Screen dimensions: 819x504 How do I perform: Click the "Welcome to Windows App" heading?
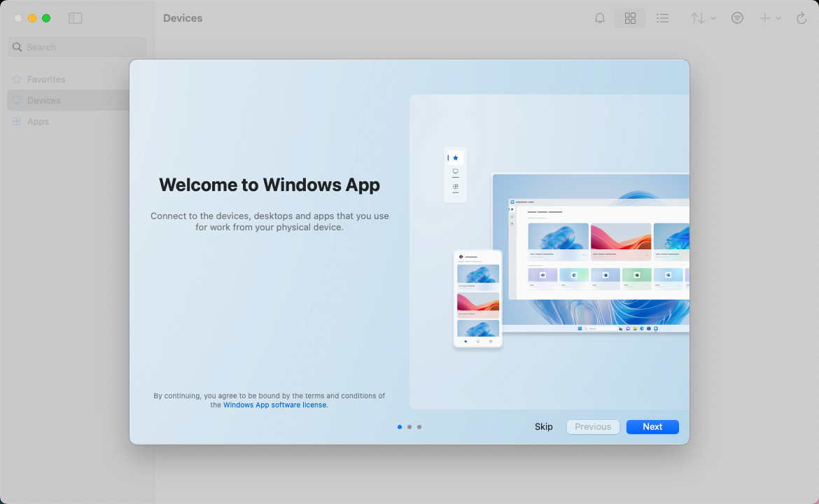(269, 185)
